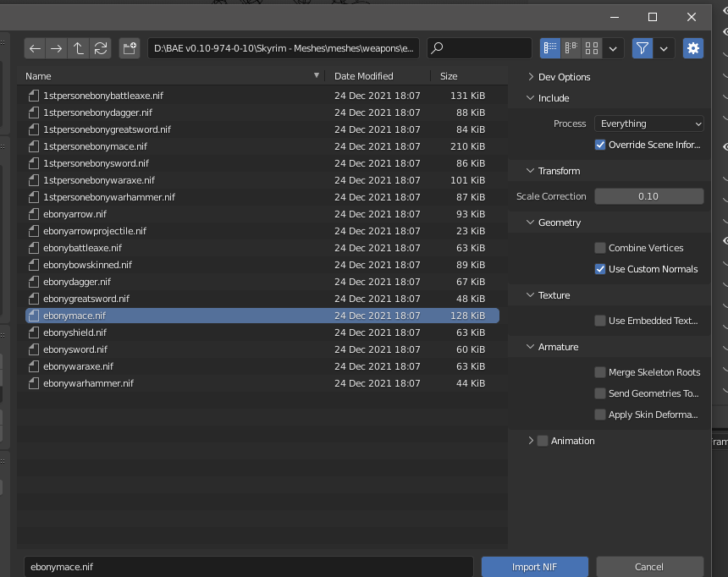The height and width of the screenshot is (577, 728).
Task: Click the file icon beside ebonybowskinned.nif
Action: pyautogui.click(x=33, y=265)
